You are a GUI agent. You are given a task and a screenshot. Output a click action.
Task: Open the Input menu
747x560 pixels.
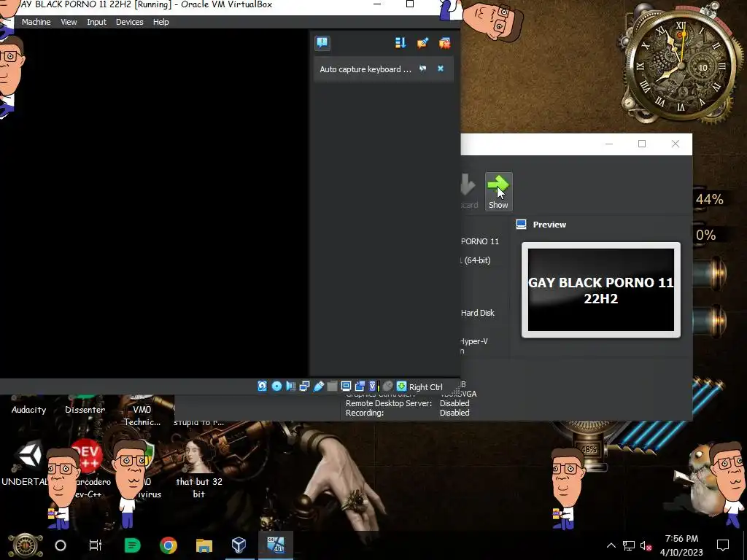pos(96,22)
